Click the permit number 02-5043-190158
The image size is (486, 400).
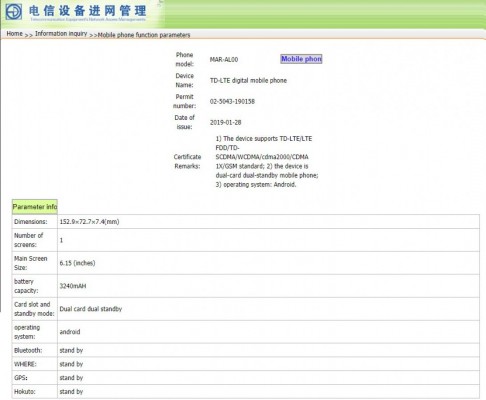(232, 101)
